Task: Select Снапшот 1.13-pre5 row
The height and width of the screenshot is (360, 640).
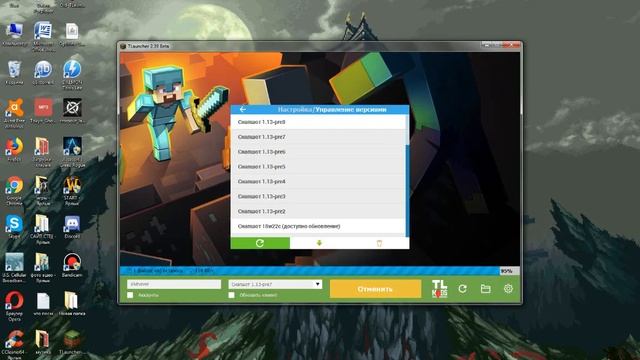Action: (x=318, y=167)
